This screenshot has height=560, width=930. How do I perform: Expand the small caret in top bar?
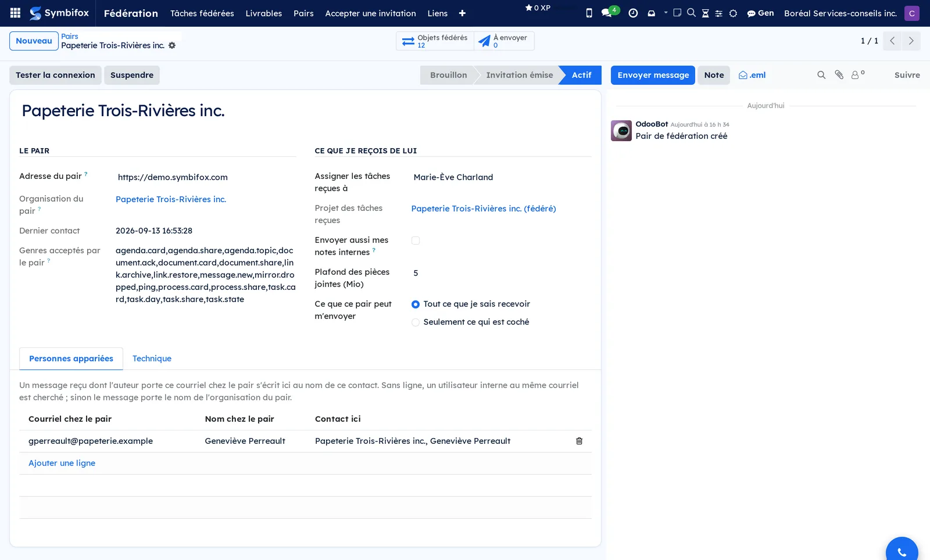tap(666, 12)
